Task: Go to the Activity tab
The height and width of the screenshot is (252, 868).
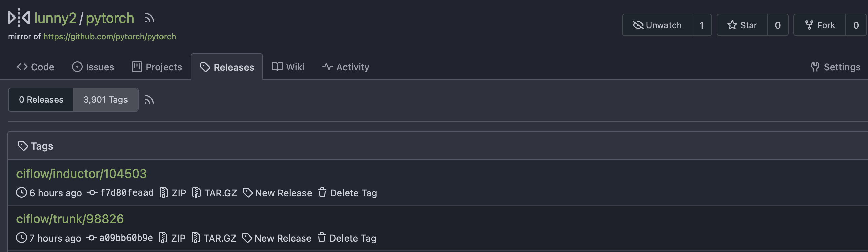Action: (x=346, y=67)
